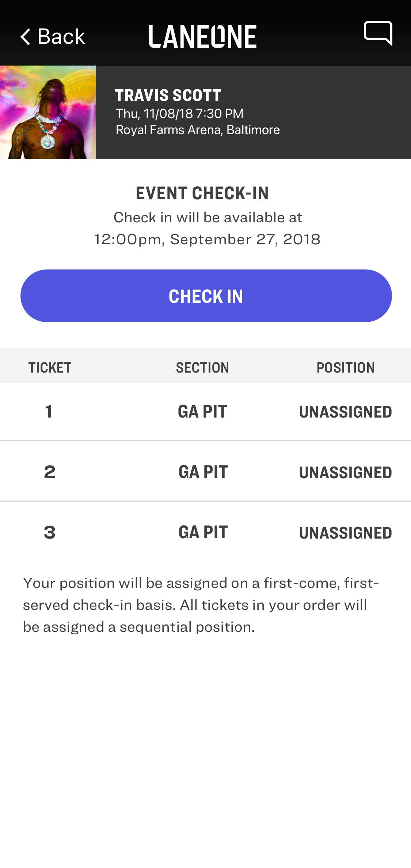Image resolution: width=411 pixels, height=868 pixels.
Task: Tap ticket number 1 row
Action: (x=49, y=412)
